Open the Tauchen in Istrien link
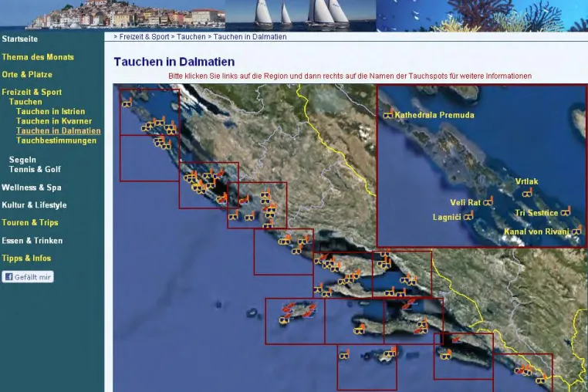The height and width of the screenshot is (392, 588). [x=51, y=111]
